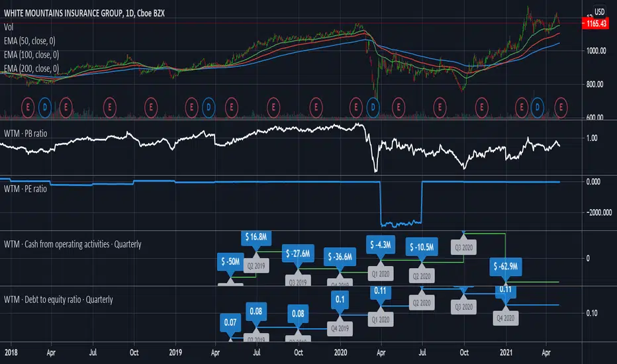Select the EMA (50, close, 0) legend
Viewport: 617px width, 364px height.
click(x=30, y=41)
